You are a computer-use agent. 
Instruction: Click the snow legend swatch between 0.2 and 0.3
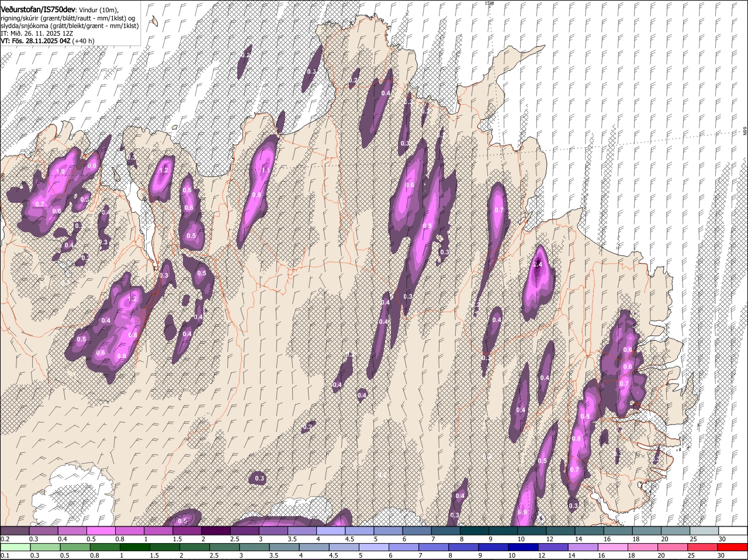pos(15,530)
